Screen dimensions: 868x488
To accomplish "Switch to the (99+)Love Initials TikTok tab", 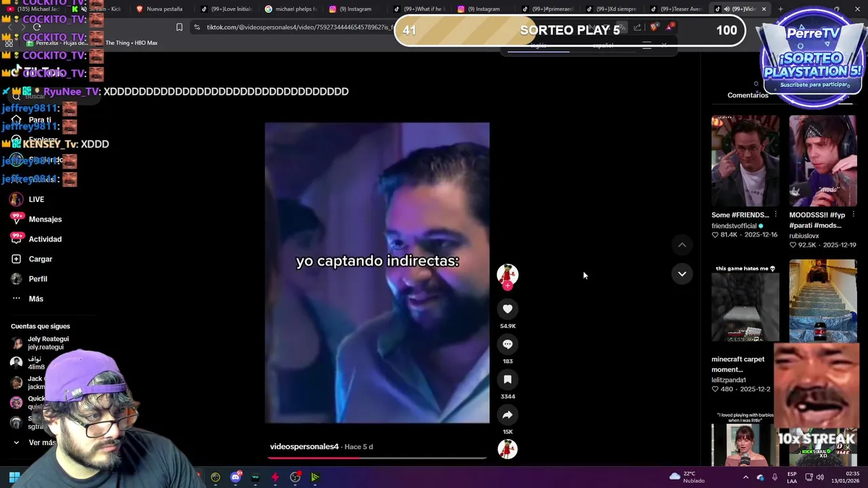I will pyautogui.click(x=226, y=9).
